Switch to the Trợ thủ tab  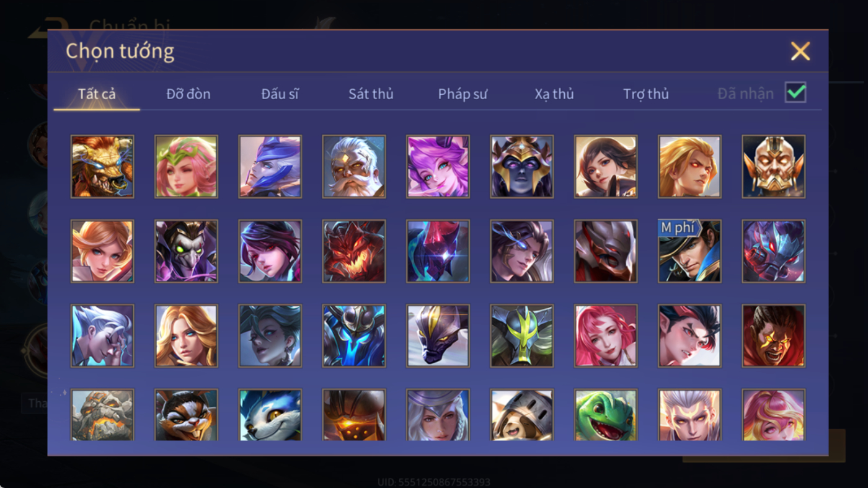[x=646, y=94]
